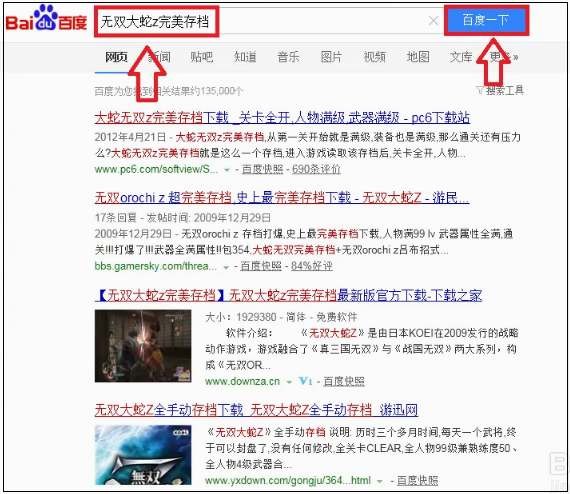Expand dropdown arrow beside bbs.gamersky.com URL

click(x=226, y=267)
